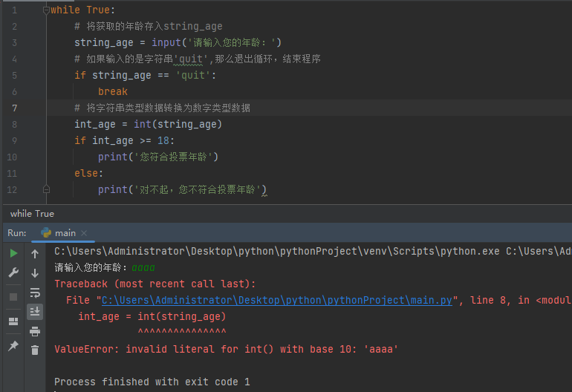The width and height of the screenshot is (572, 392).
Task: Click the 'quit' string on line 5
Action: pos(193,75)
